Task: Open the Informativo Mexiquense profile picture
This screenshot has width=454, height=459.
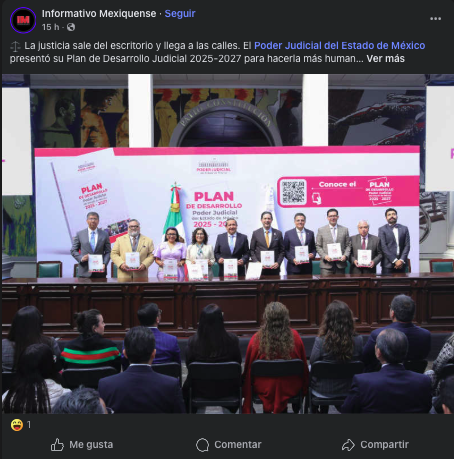Action: tap(23, 20)
